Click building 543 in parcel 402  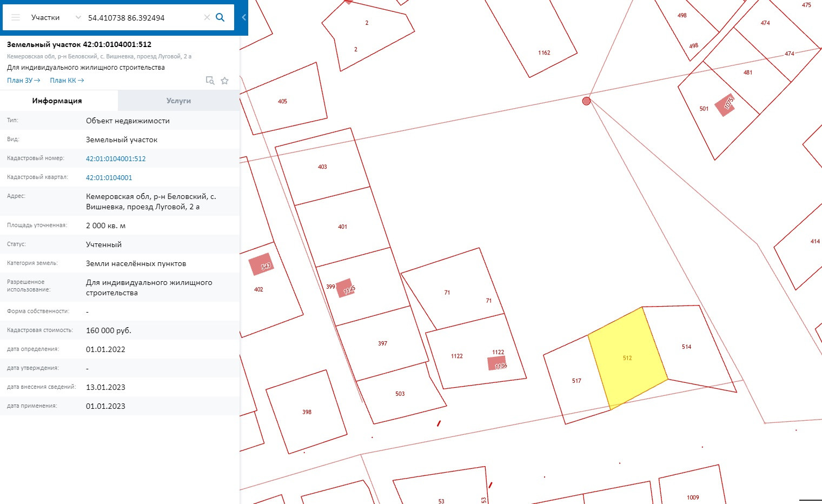tap(262, 265)
